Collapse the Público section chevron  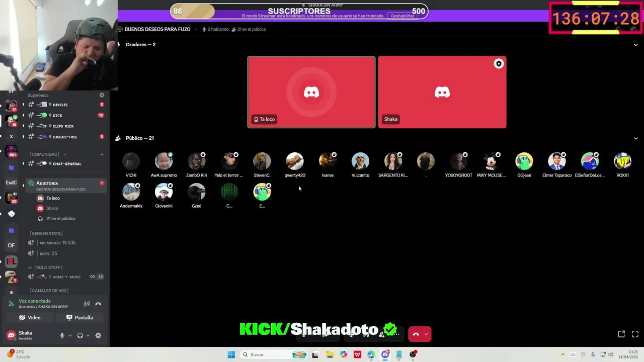click(x=635, y=138)
